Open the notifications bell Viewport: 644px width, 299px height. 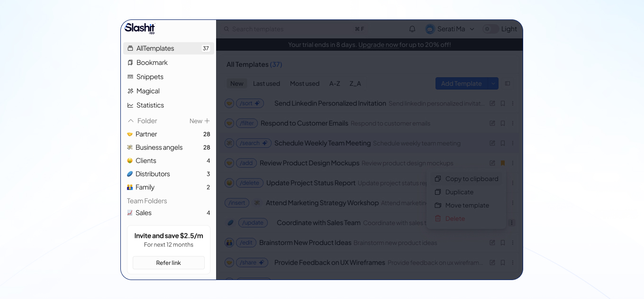click(412, 29)
